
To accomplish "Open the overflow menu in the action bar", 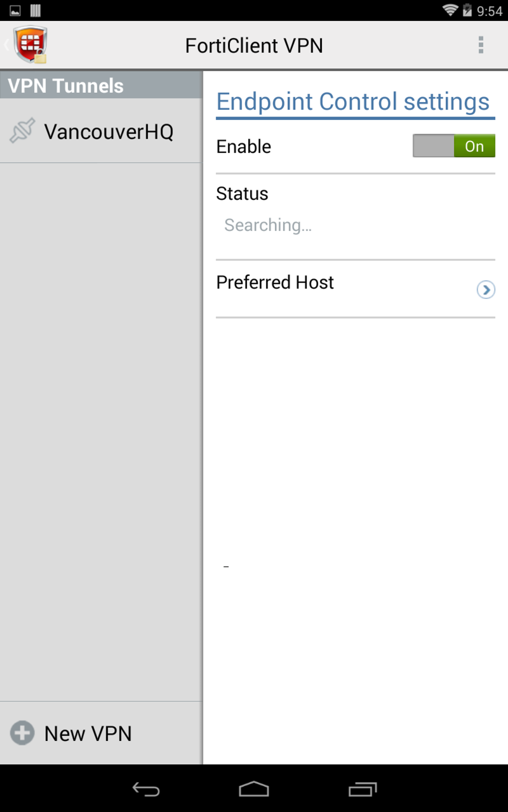I will [x=480, y=45].
